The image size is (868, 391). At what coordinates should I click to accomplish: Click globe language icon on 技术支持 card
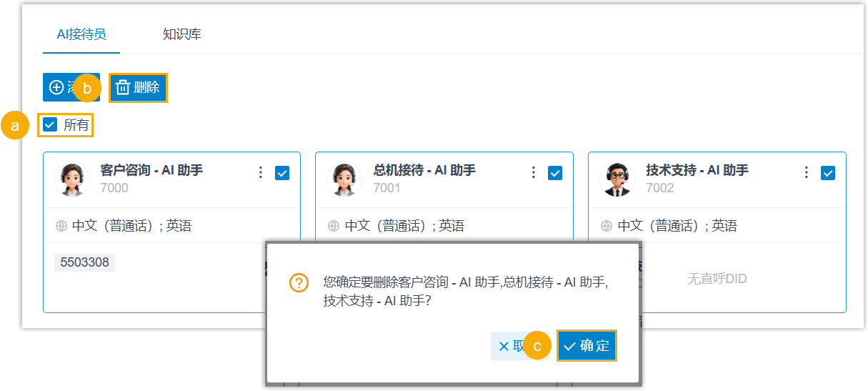[607, 226]
